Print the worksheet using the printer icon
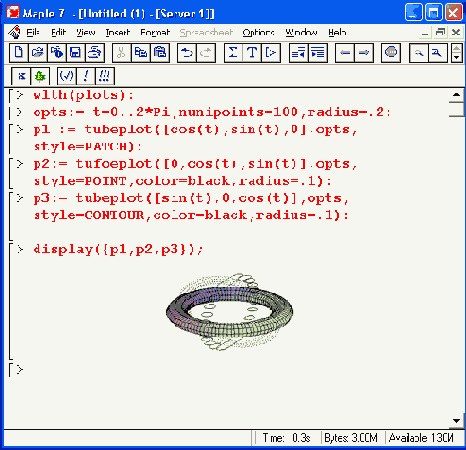466x450 pixels. [95, 53]
